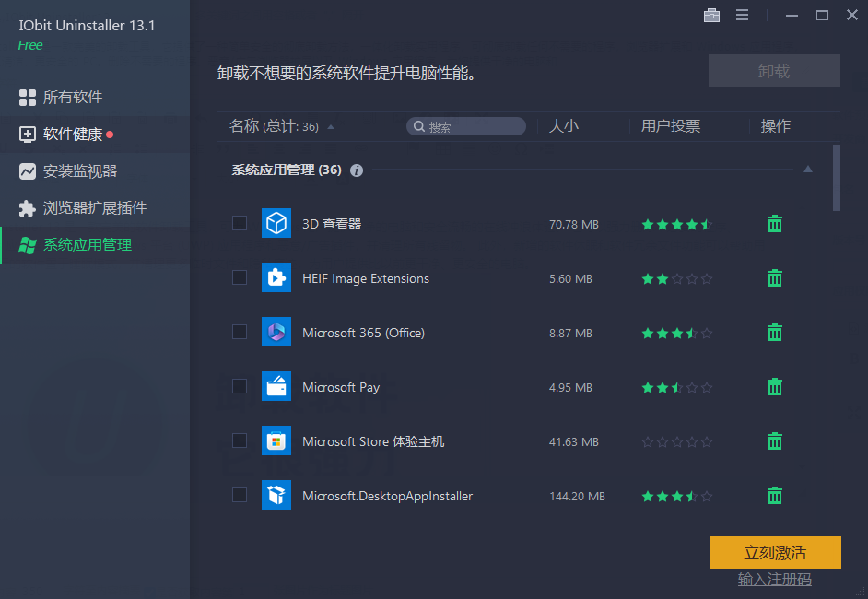This screenshot has width=868, height=599.
Task: Click star rating for Microsoft.DesktopAppInstaller
Action: tap(676, 496)
